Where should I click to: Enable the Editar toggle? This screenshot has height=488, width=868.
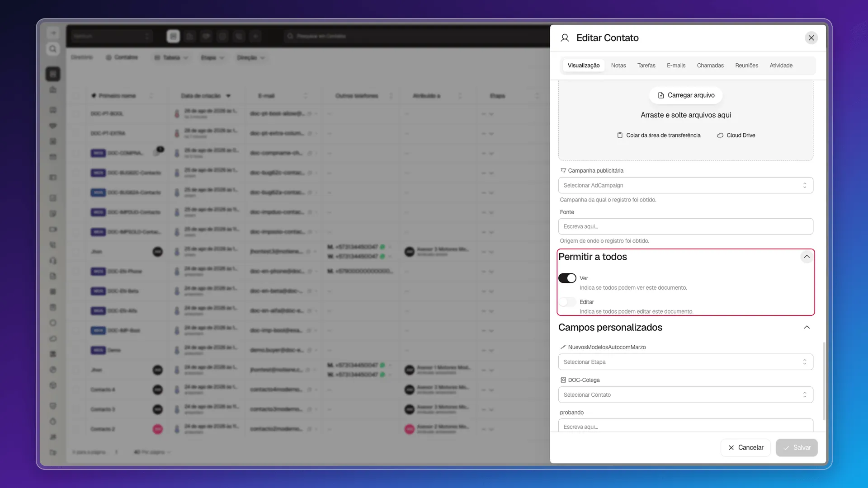pyautogui.click(x=567, y=302)
